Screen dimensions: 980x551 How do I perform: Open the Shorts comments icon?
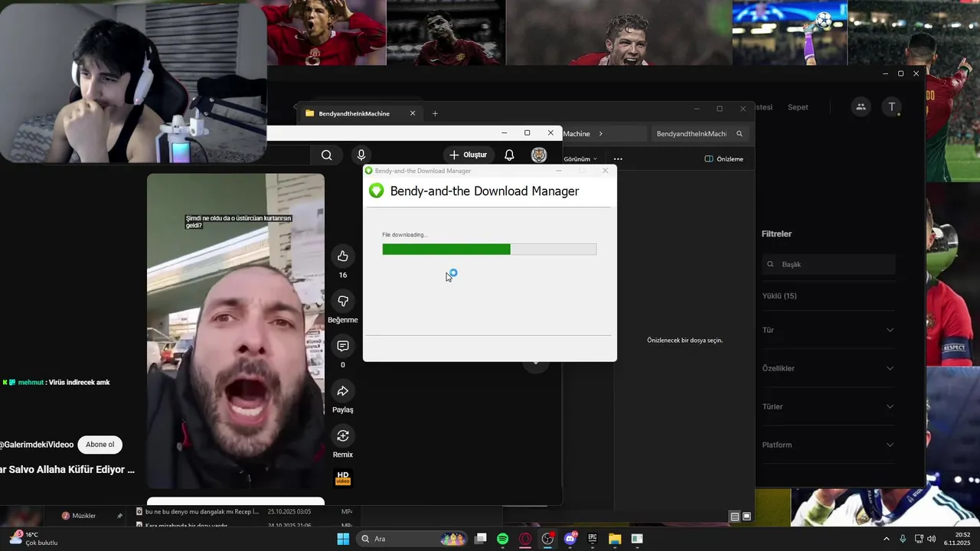(x=343, y=346)
